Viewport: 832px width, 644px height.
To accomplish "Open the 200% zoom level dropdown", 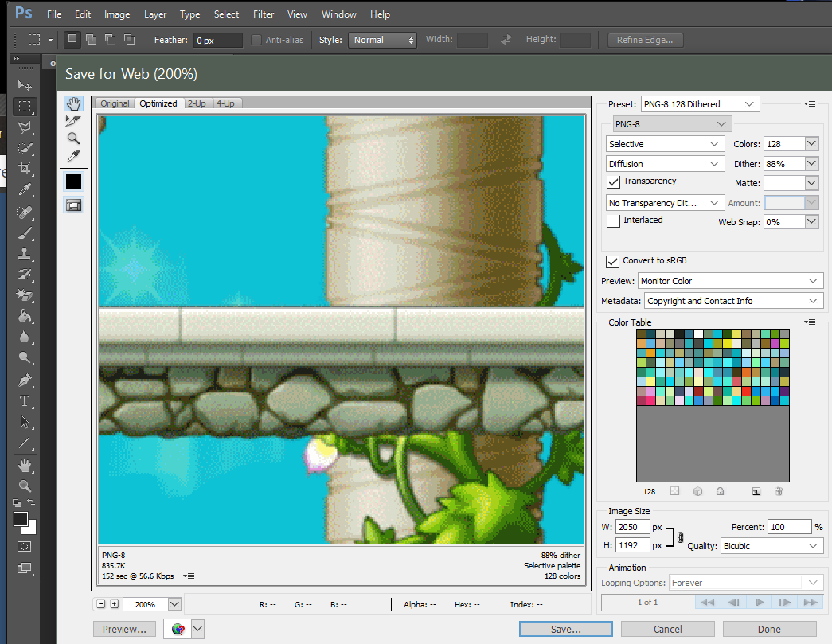I will pos(174,604).
